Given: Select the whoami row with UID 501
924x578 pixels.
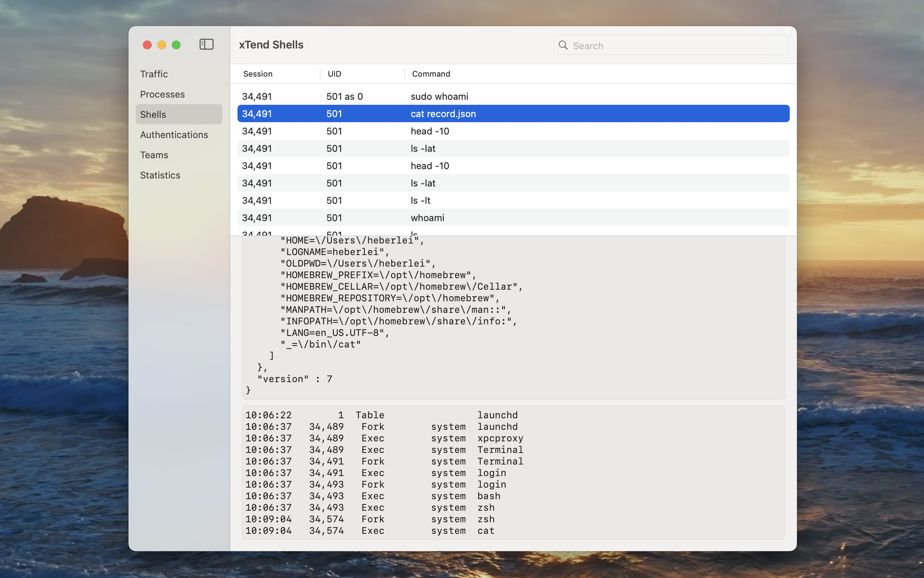Looking at the screenshot, I should point(427,218).
